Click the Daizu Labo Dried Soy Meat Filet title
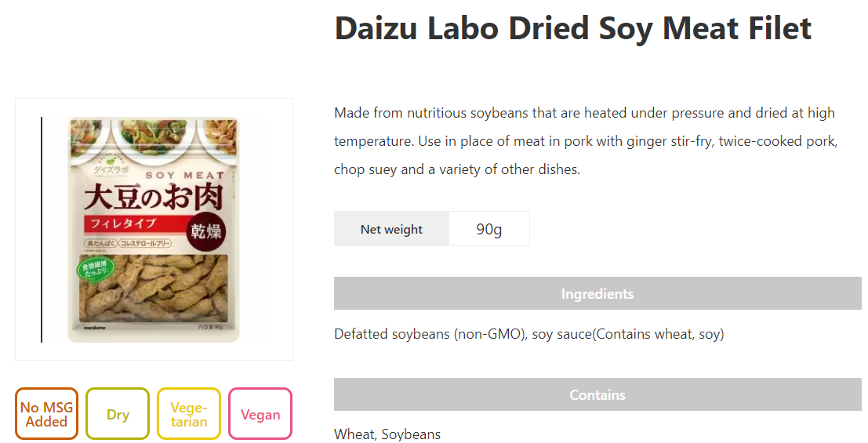Screen dimensions: 868x443 pos(572,29)
